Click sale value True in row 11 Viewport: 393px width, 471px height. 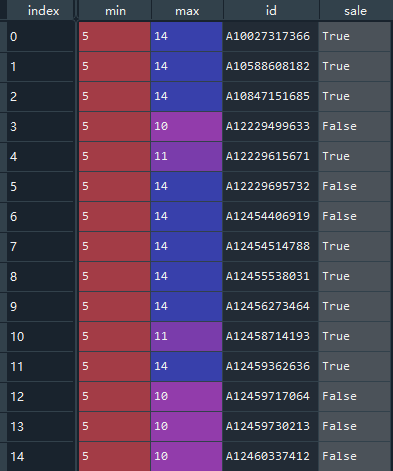[x=354, y=366]
